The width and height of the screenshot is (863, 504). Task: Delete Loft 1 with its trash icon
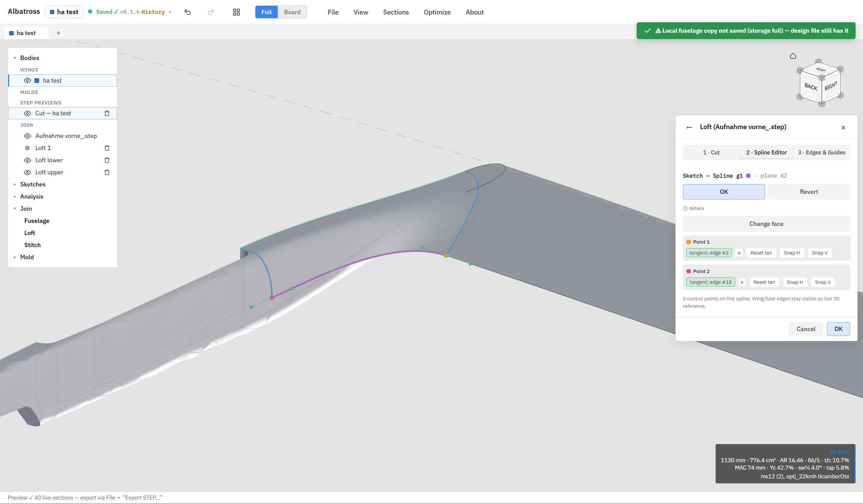[107, 148]
